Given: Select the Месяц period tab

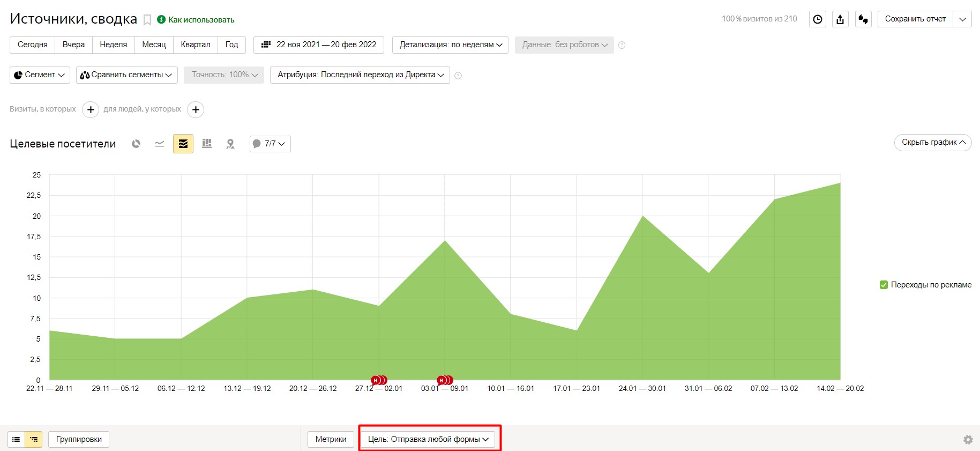Looking at the screenshot, I should pos(154,45).
